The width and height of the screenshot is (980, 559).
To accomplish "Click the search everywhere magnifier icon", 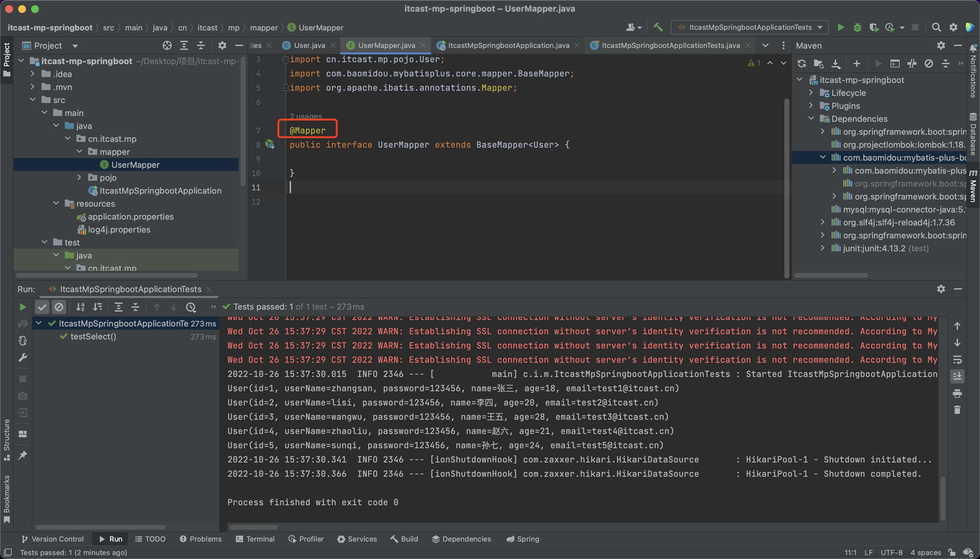I will pyautogui.click(x=936, y=27).
